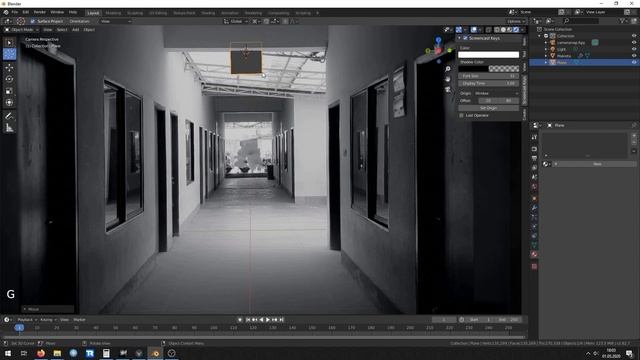Hide the Light object in outliner
This screenshot has width=640, height=360.
634,49
